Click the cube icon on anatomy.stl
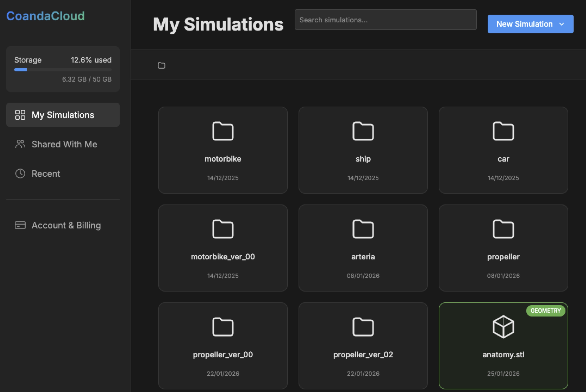This screenshot has height=392, width=586. (x=503, y=326)
